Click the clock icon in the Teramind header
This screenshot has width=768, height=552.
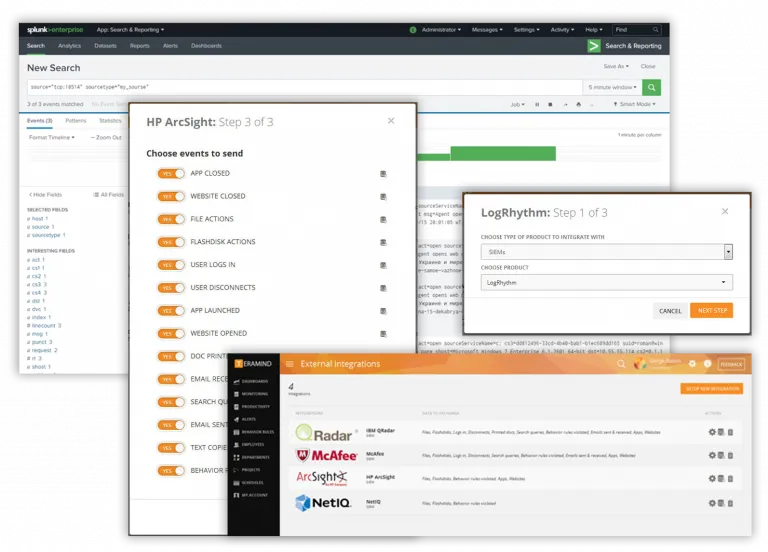pyautogui.click(x=707, y=364)
